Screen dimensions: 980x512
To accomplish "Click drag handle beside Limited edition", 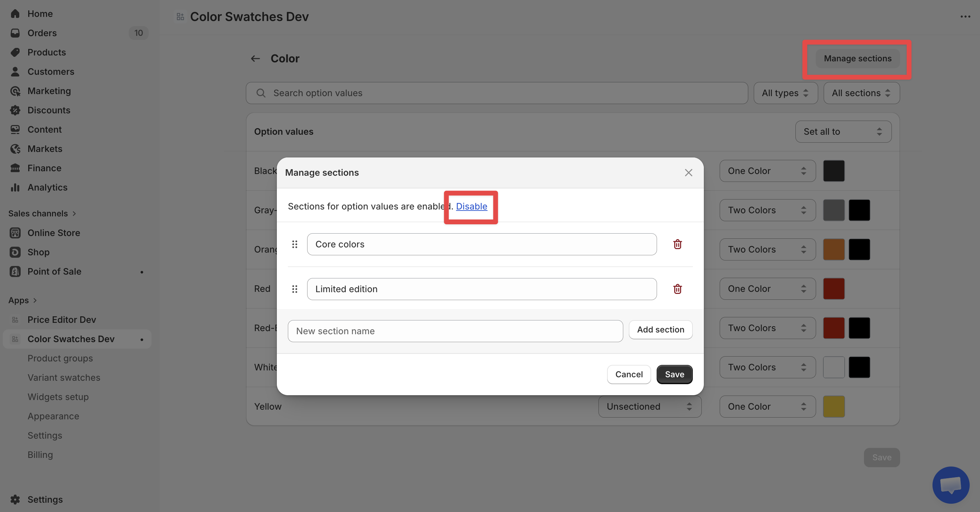I will click(x=294, y=289).
